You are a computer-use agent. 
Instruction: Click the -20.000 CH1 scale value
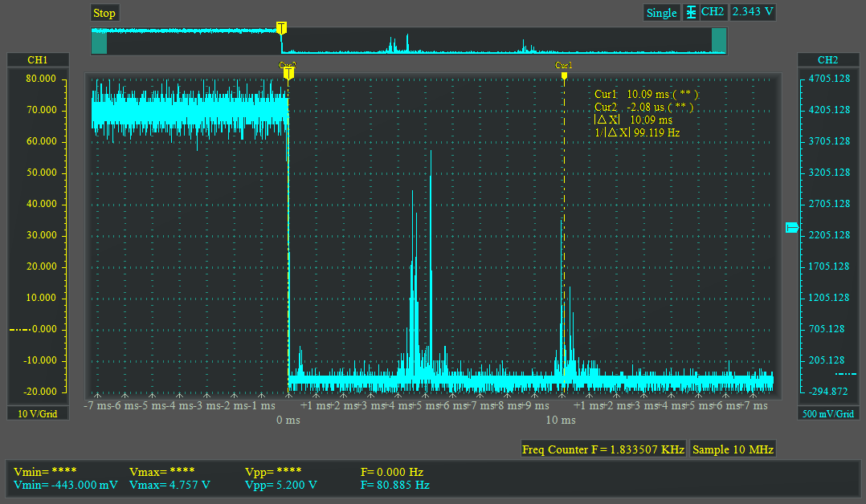coord(41,392)
